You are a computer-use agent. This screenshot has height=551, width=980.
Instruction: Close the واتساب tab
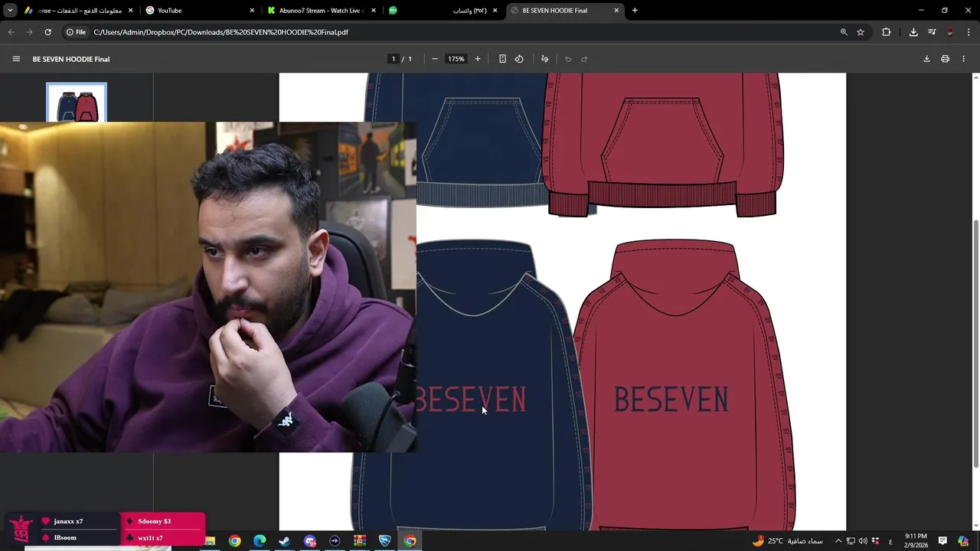tap(495, 11)
